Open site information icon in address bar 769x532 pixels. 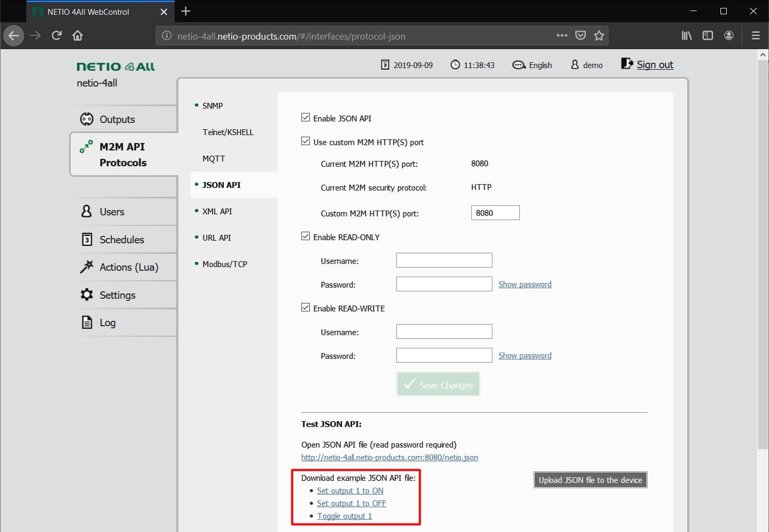[x=167, y=36]
